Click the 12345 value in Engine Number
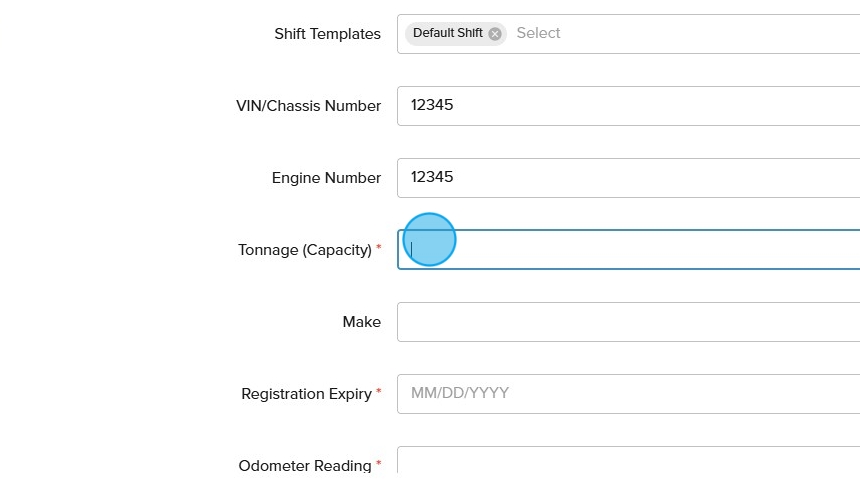 pyautogui.click(x=432, y=178)
